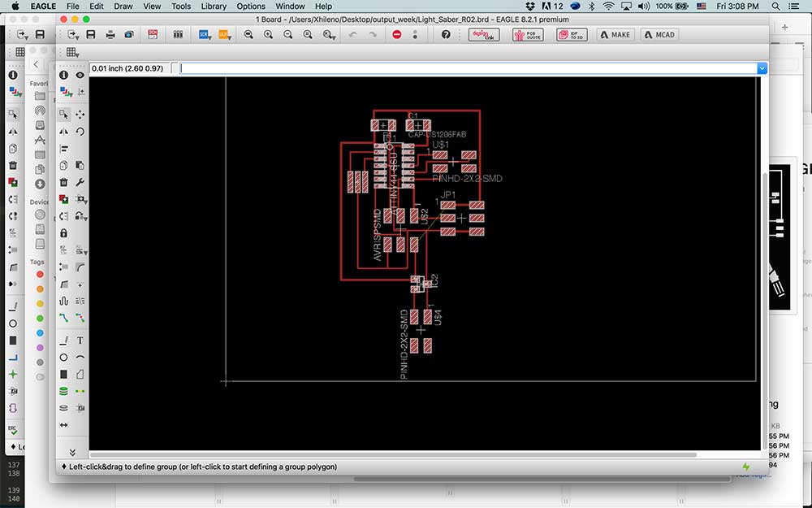Open Spotlight search in menu bar
Viewport: 812px width, 508px height.
coord(775,7)
